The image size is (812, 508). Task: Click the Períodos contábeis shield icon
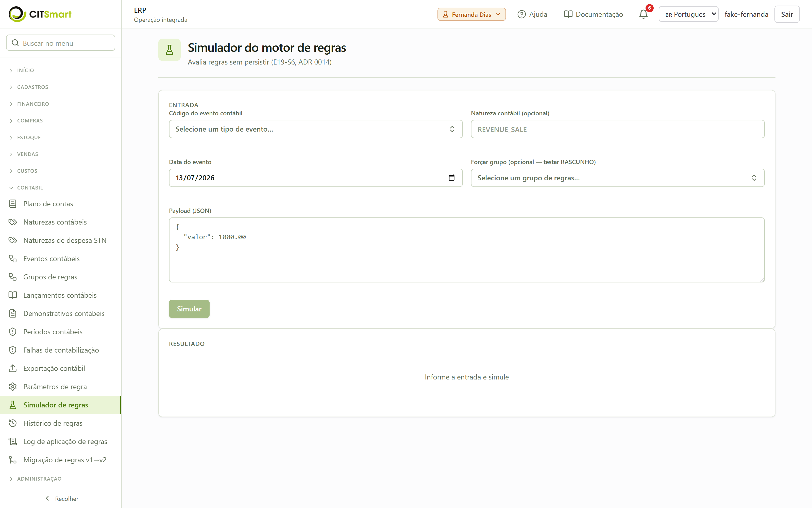(13, 332)
